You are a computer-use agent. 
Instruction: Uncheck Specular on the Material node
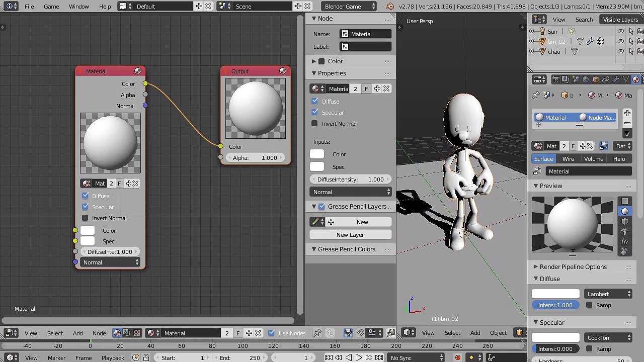[86, 207]
